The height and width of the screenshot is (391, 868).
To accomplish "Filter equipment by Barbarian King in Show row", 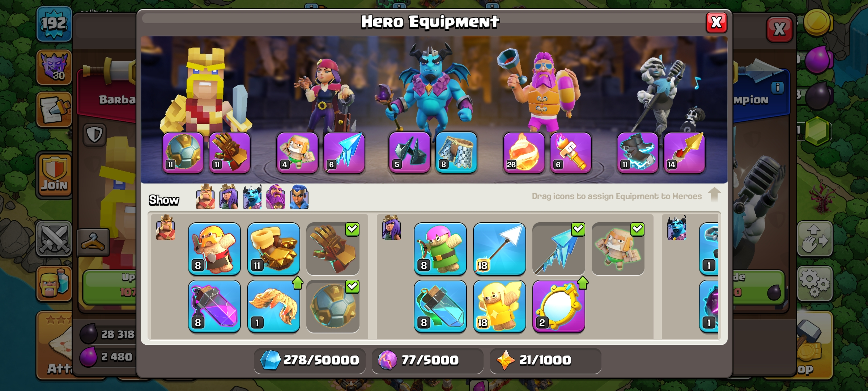I will coord(205,197).
